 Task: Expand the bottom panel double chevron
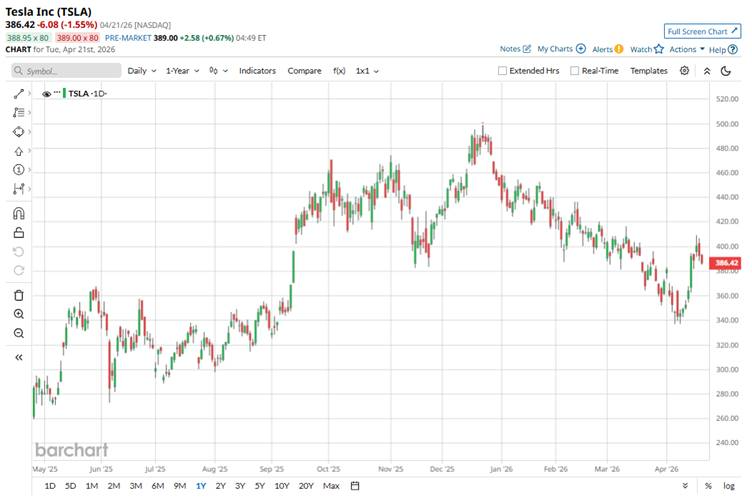pos(685,486)
